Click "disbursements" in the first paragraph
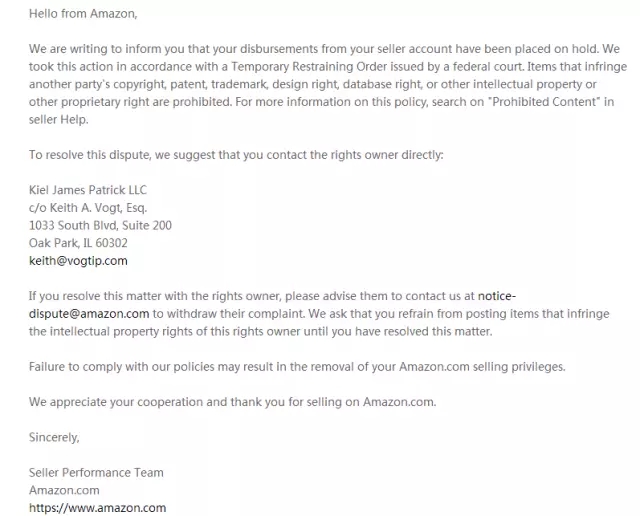The height and width of the screenshot is (516, 640). click(x=300, y=49)
